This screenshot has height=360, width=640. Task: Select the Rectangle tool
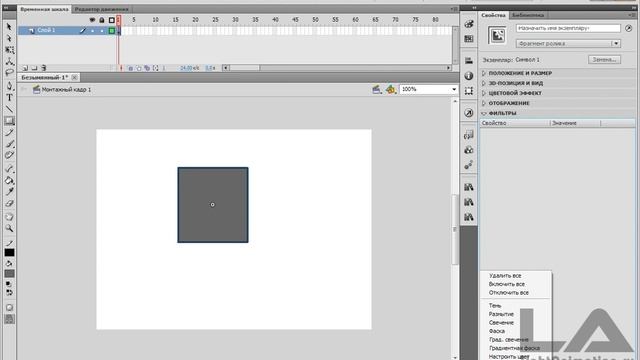pos(9,121)
